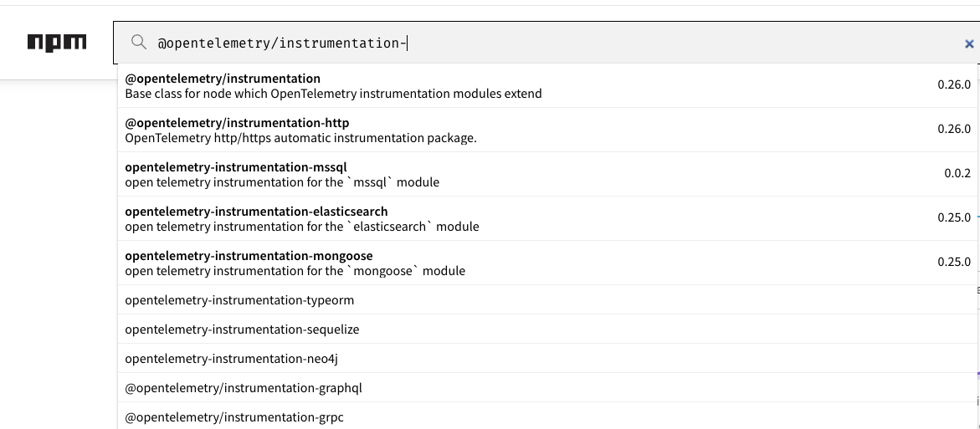Click the magnifier search icon
The image size is (980, 429).
(x=139, y=43)
